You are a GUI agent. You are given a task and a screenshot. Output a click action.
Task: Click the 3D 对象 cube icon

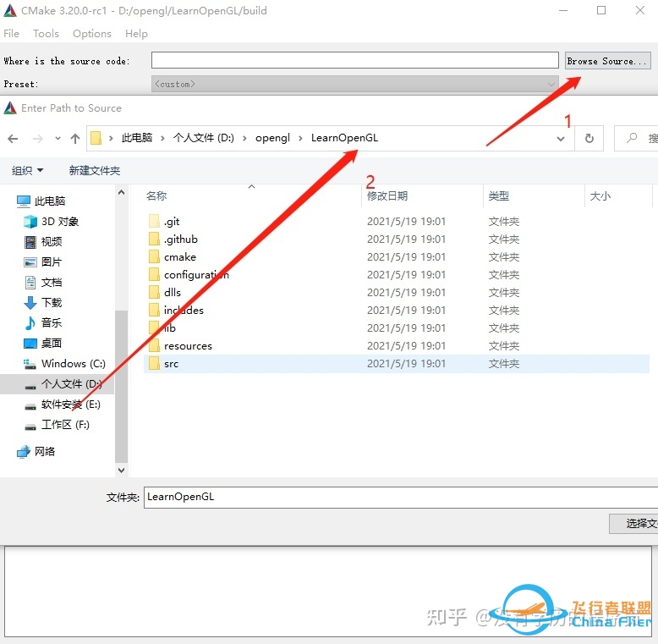30,221
